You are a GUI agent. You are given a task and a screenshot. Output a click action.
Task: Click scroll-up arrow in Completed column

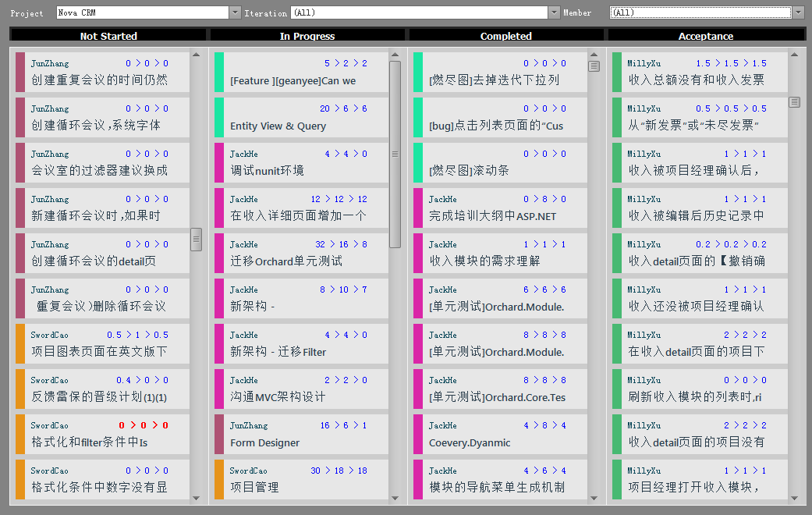coord(594,55)
